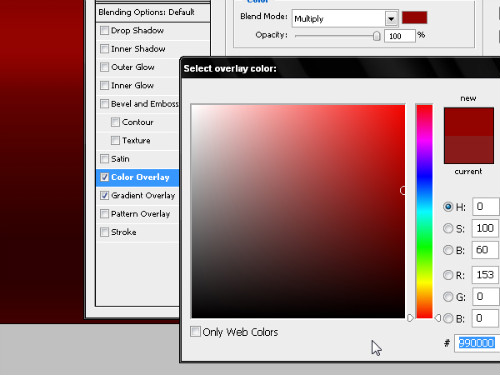Check the Outer Glow effect

click(104, 67)
